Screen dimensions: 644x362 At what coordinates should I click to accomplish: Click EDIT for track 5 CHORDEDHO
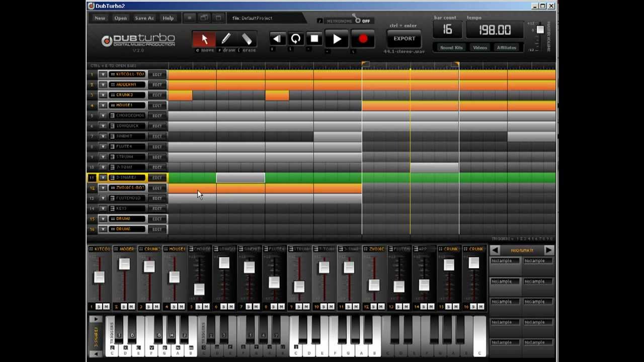click(157, 116)
